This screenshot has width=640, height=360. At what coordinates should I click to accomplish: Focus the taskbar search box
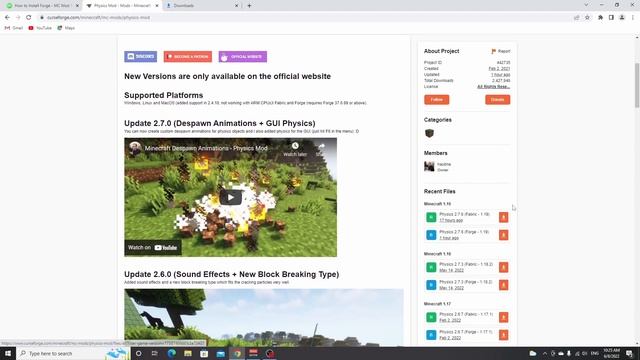[73, 353]
